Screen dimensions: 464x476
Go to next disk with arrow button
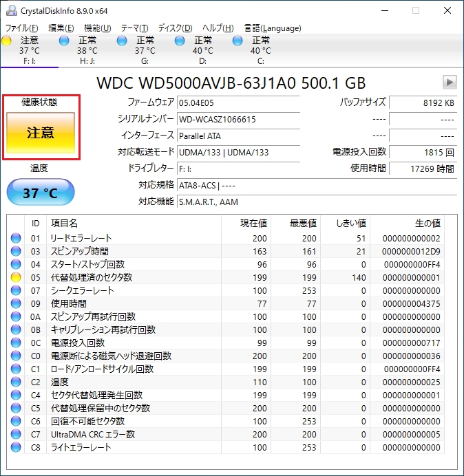[450, 83]
